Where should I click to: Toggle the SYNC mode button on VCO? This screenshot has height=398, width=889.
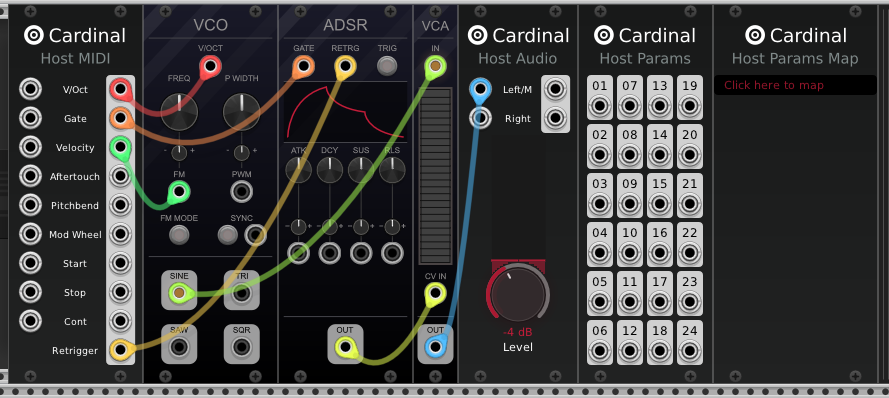coord(227,234)
